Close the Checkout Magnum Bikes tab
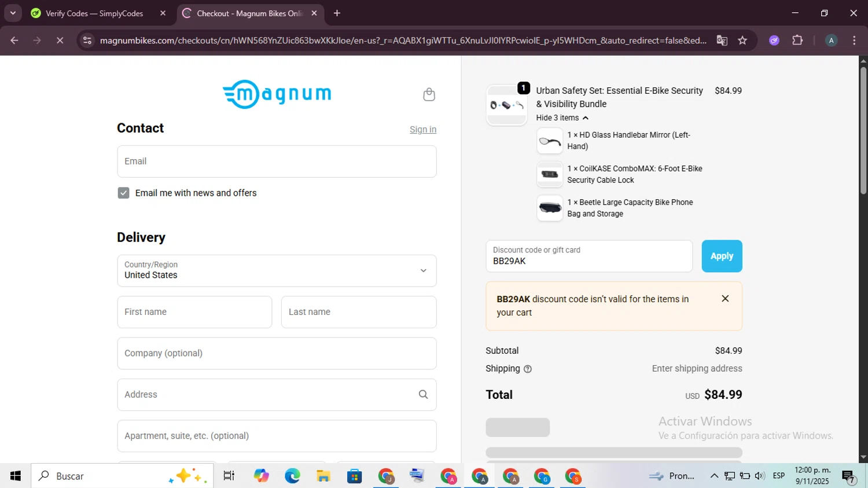 click(314, 13)
